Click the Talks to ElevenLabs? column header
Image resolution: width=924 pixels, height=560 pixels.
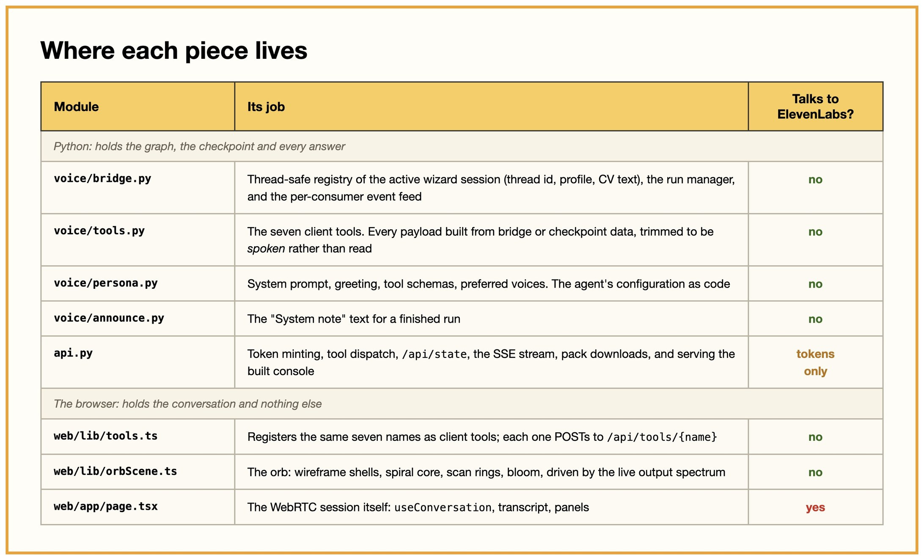(816, 107)
